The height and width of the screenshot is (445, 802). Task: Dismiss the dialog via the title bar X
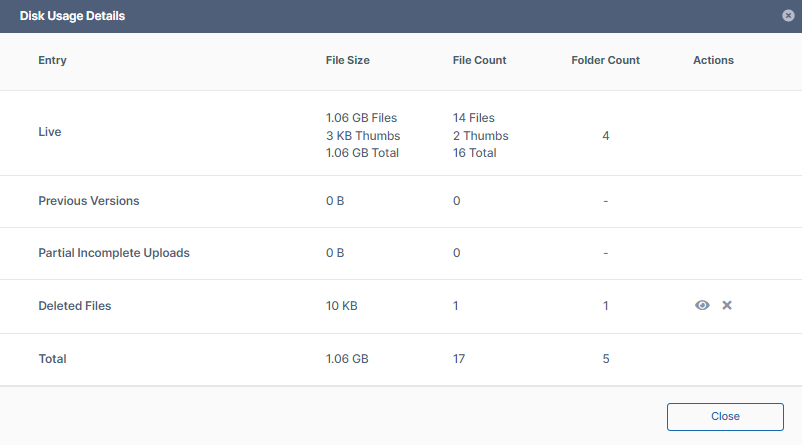pos(789,16)
